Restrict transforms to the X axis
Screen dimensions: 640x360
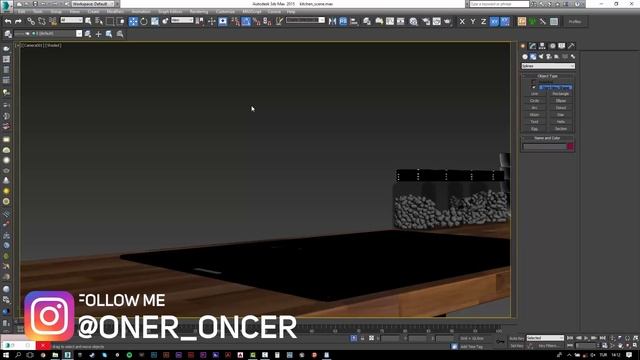462,21
